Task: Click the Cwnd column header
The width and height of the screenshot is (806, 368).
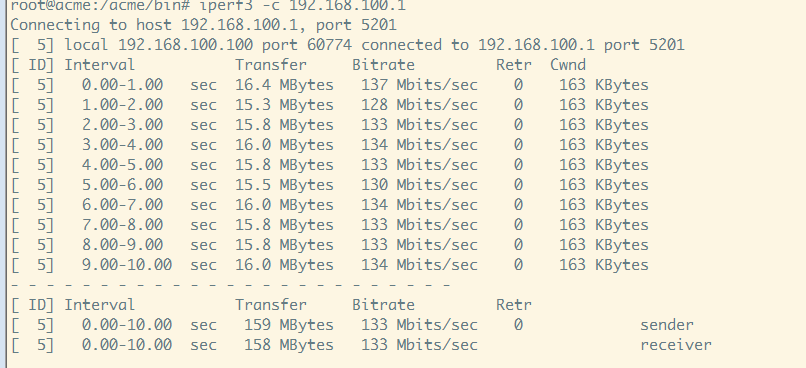Action: coord(567,65)
